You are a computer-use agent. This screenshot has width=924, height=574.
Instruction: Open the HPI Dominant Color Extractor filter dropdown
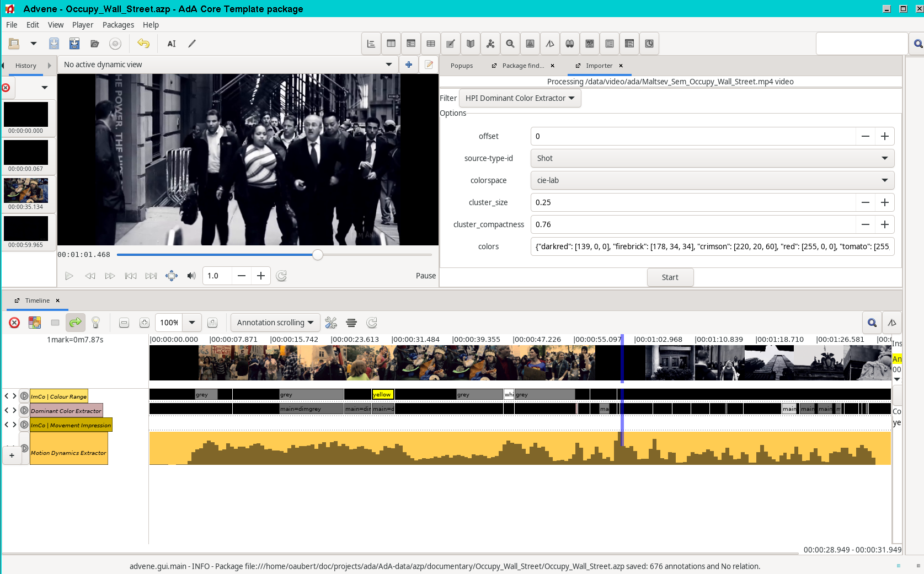tap(520, 98)
